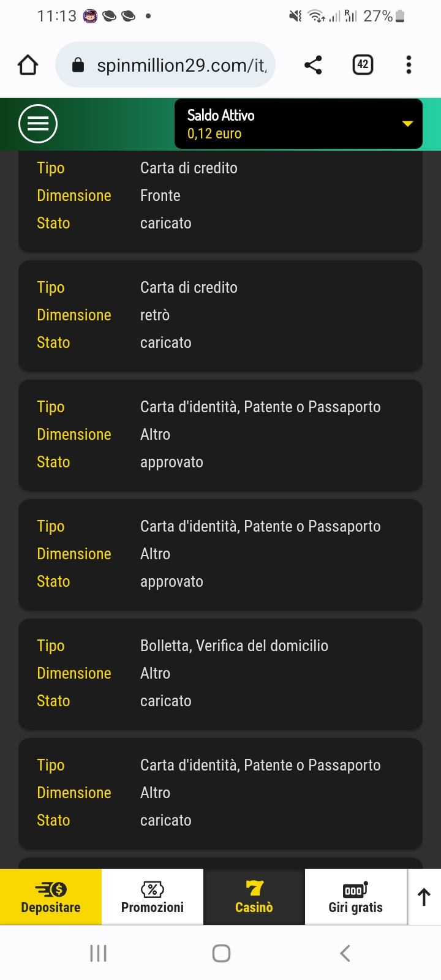Tap the share icon in browser bar
This screenshot has height=980, width=441.
[313, 65]
